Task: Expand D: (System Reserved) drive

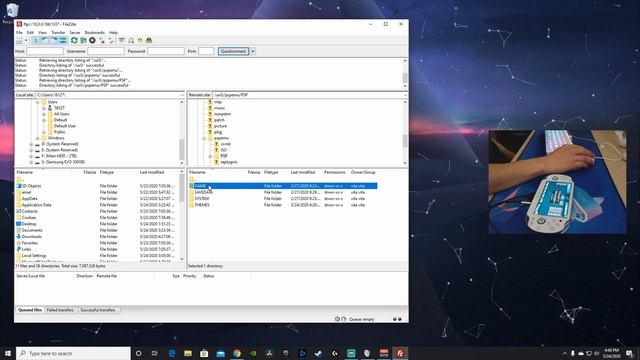Action: pyautogui.click(x=31, y=144)
